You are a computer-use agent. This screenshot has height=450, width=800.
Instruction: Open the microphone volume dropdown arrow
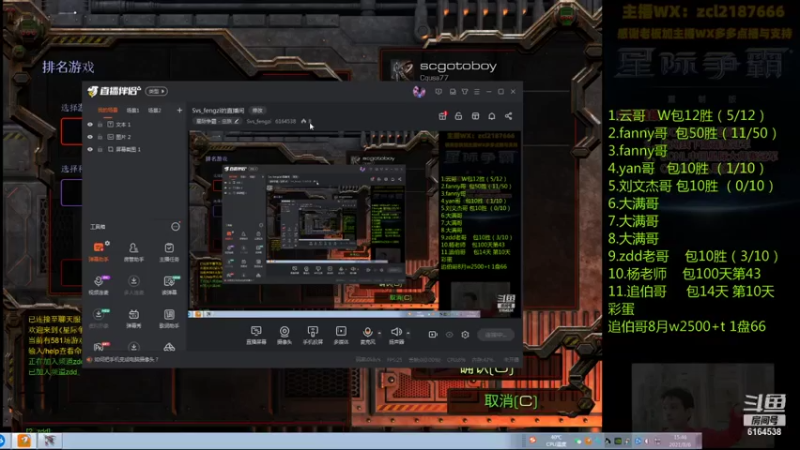(x=380, y=333)
